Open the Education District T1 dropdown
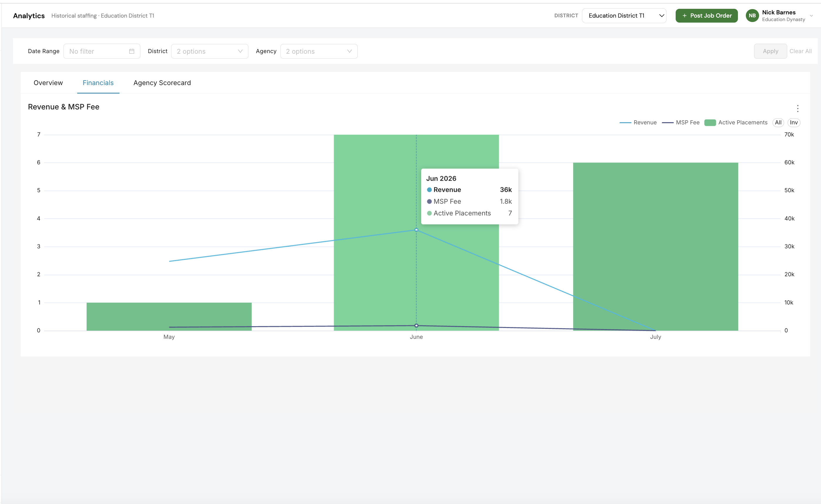Image resolution: width=821 pixels, height=504 pixels. 624,16
